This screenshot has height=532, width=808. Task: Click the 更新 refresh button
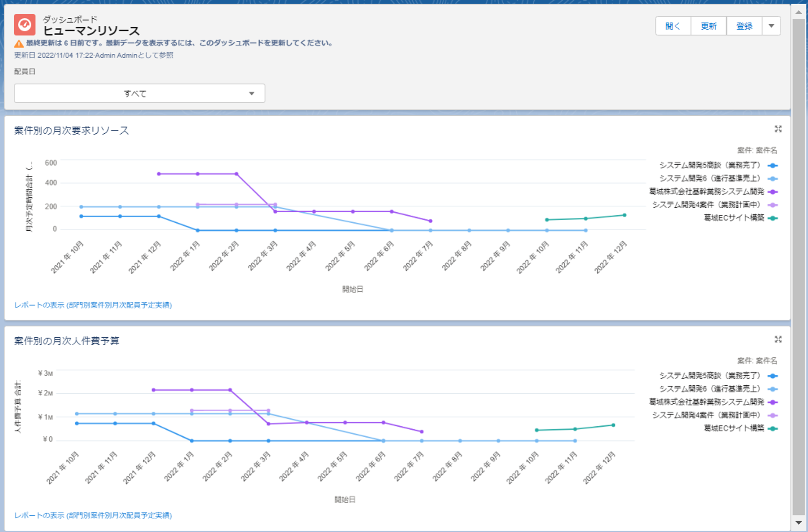click(x=708, y=26)
